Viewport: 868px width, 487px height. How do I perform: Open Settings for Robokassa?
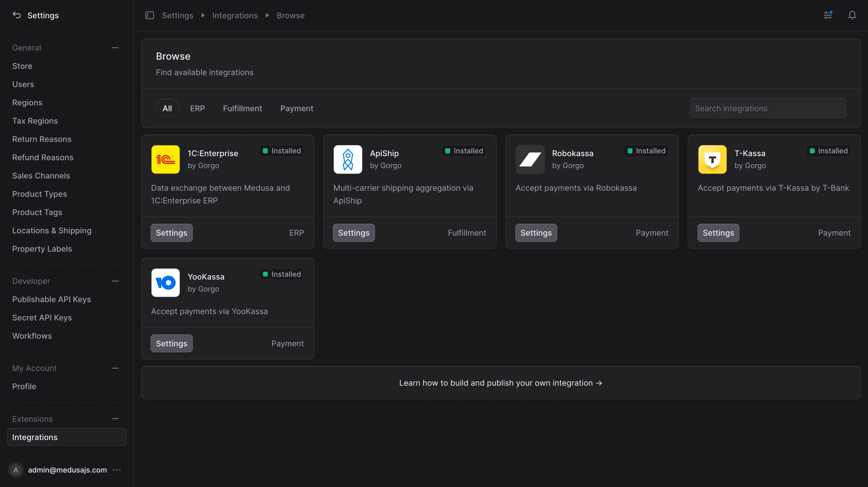click(536, 233)
